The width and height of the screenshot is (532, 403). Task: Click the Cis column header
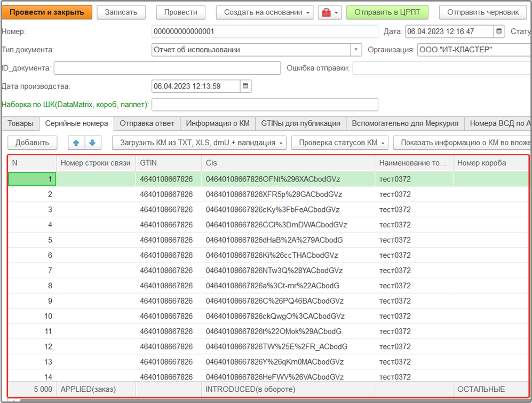pos(288,163)
